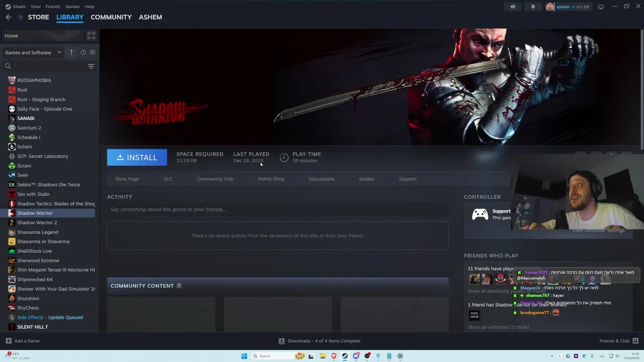Image resolution: width=644 pixels, height=362 pixels.
Task: Click the library search magnifier
Action: point(8,66)
